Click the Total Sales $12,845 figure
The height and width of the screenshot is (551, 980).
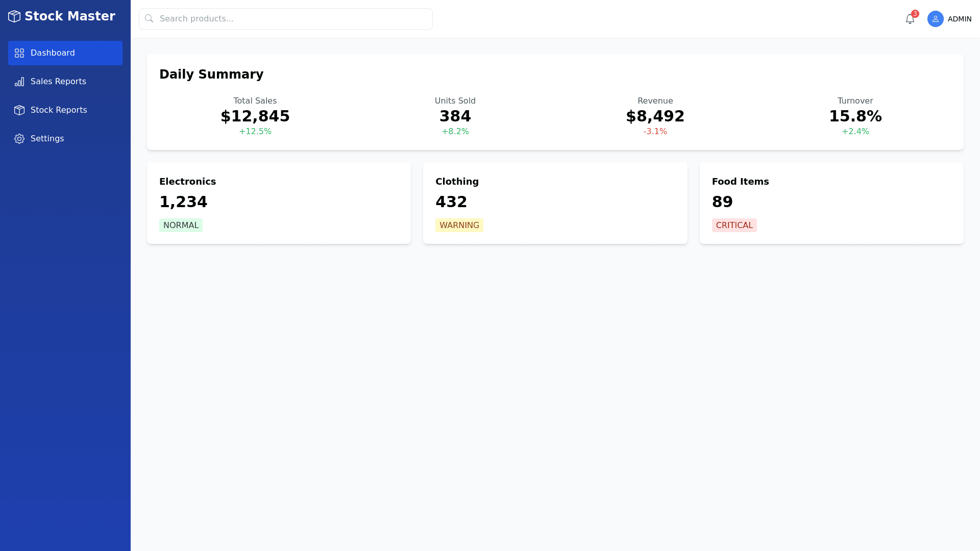tap(255, 116)
